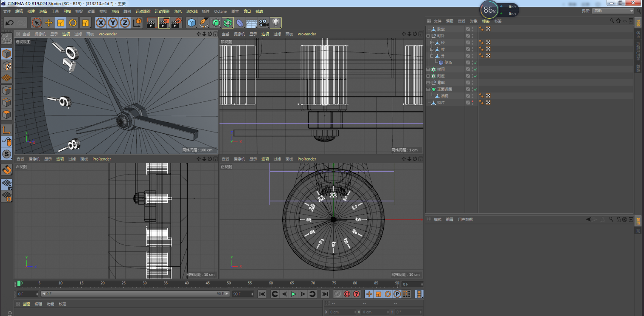Select the Rotate tool in the toolbar
This screenshot has height=316, width=644.
click(x=73, y=23)
